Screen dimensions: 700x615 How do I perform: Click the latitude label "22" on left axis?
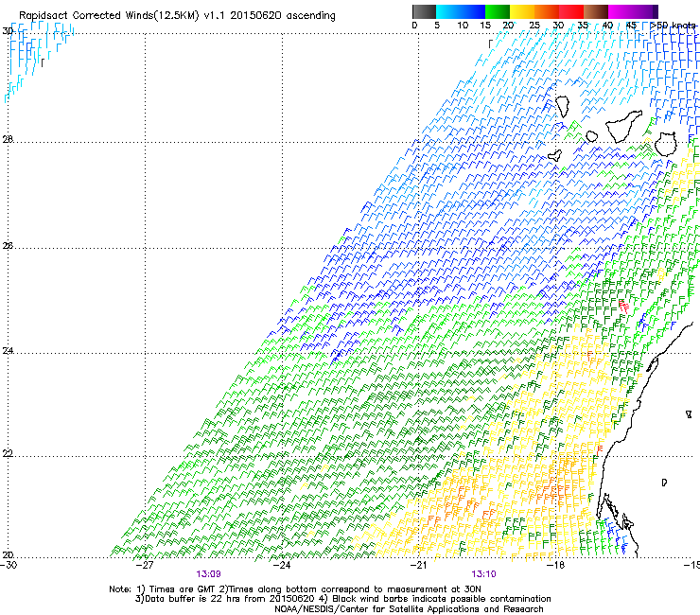click(8, 454)
